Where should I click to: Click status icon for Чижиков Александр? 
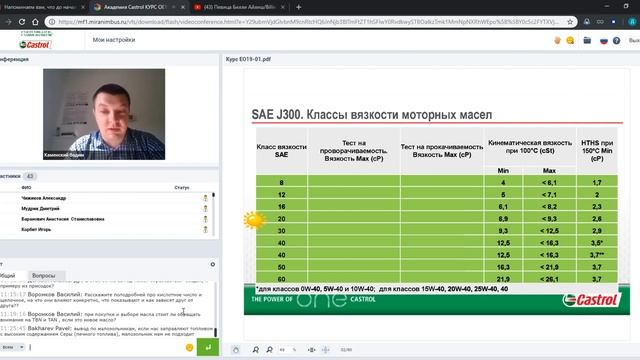click(205, 198)
